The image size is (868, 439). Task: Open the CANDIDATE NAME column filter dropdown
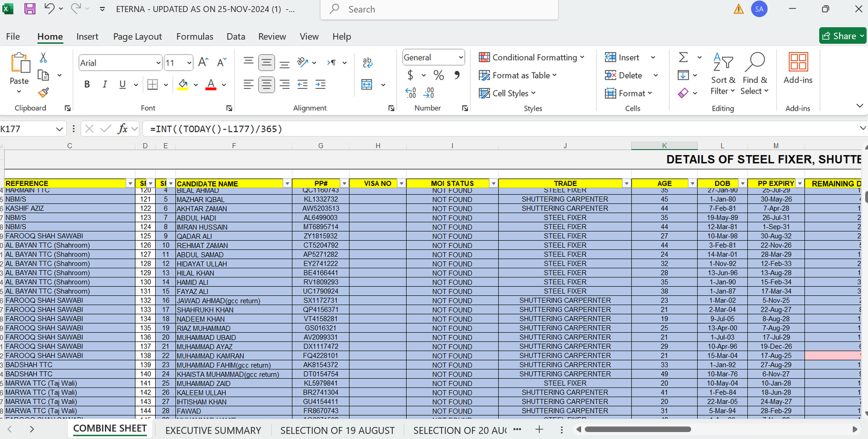pyautogui.click(x=287, y=184)
